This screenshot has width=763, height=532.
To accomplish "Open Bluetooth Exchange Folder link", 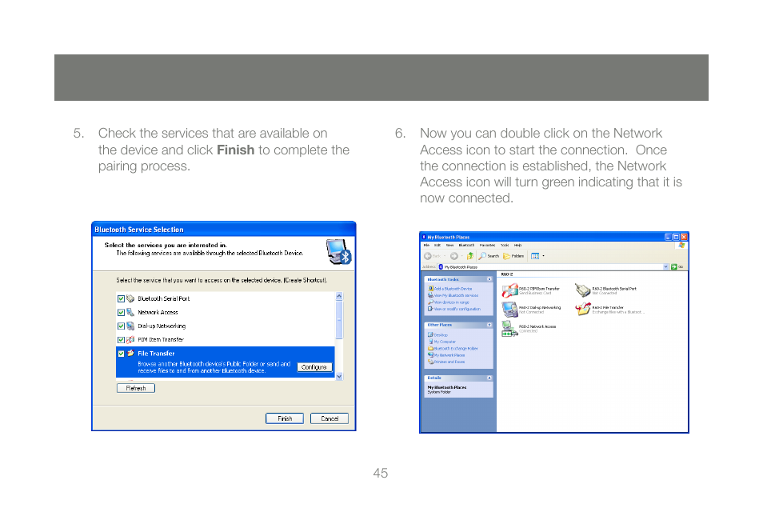I will [456, 349].
